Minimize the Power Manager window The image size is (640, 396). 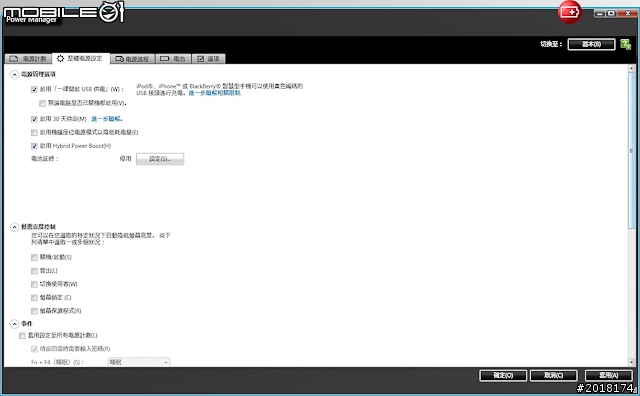[x=600, y=13]
